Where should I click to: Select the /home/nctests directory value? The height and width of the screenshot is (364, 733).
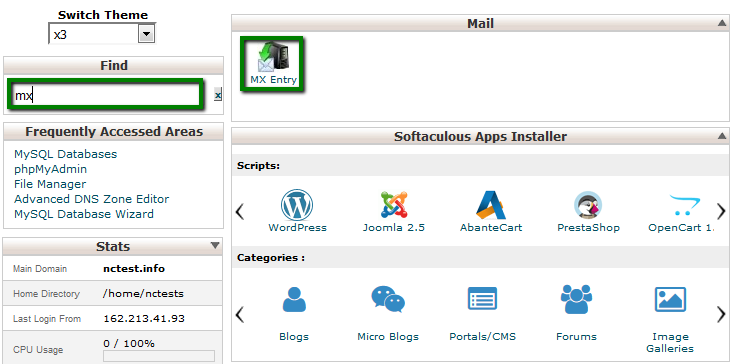[x=144, y=294]
